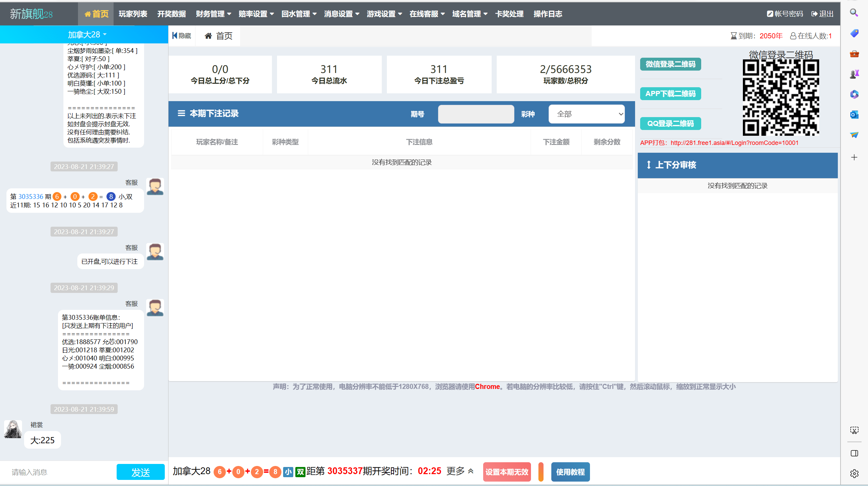Click the 微信登录二维码 button
The image size is (868, 486).
point(670,64)
